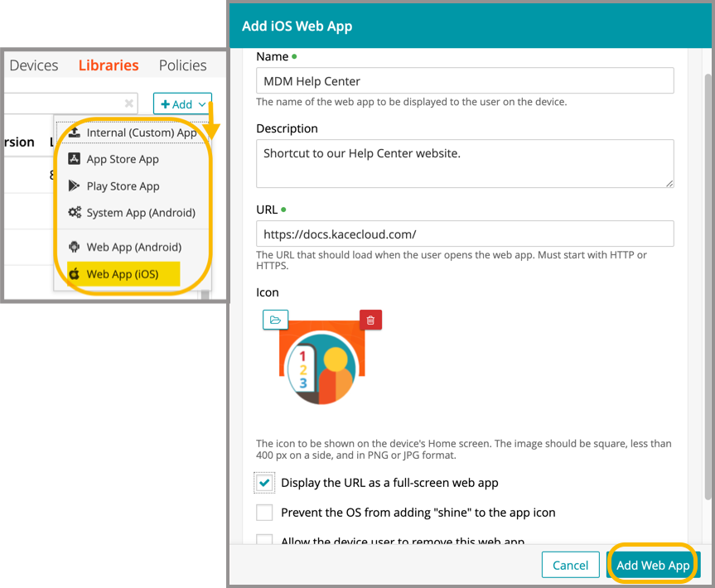Screen dimensions: 715x588
Task: Pick Web App (iOS) from Add menu
Action: pyautogui.click(x=122, y=274)
